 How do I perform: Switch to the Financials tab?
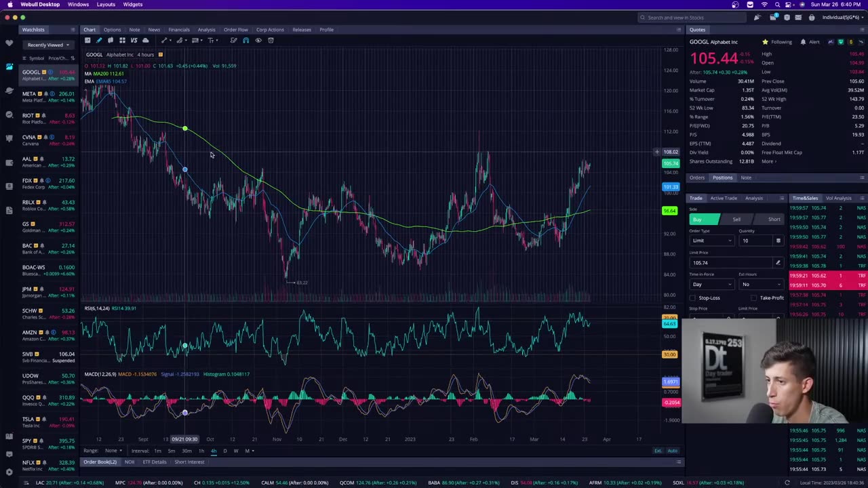pyautogui.click(x=179, y=30)
